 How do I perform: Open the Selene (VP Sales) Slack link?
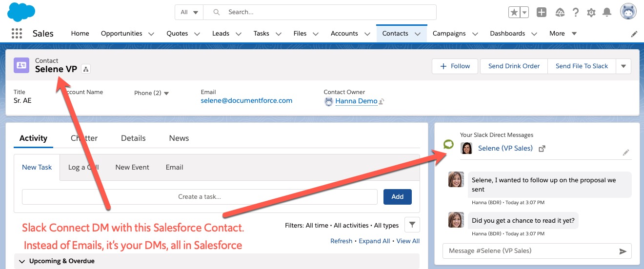(505, 148)
